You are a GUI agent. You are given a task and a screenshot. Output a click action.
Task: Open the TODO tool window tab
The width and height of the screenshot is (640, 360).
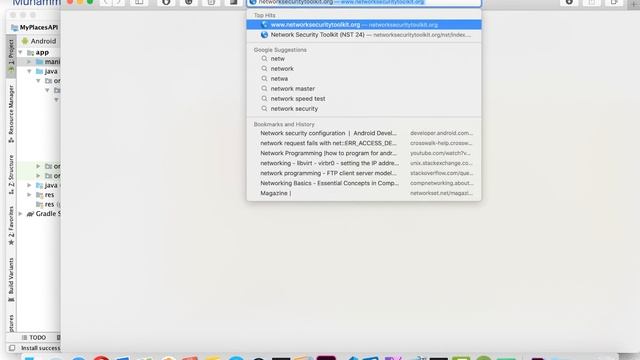point(34,338)
